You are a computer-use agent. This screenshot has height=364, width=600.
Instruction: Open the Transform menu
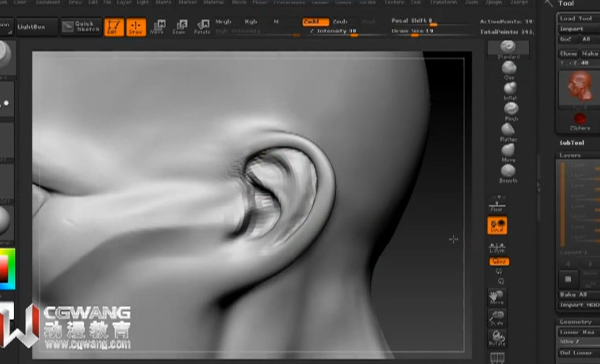tap(443, 2)
